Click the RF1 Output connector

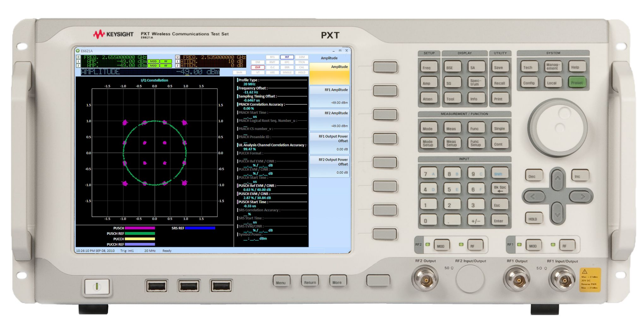(517, 279)
